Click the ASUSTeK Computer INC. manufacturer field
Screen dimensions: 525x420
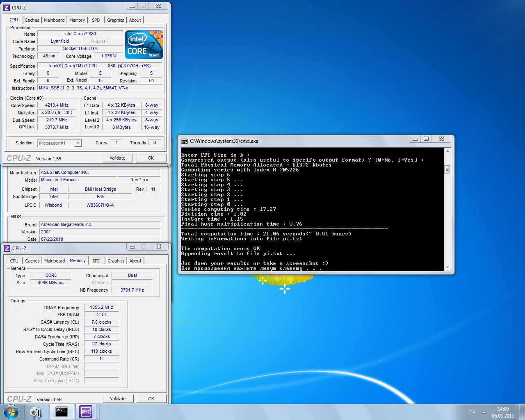pos(100,172)
